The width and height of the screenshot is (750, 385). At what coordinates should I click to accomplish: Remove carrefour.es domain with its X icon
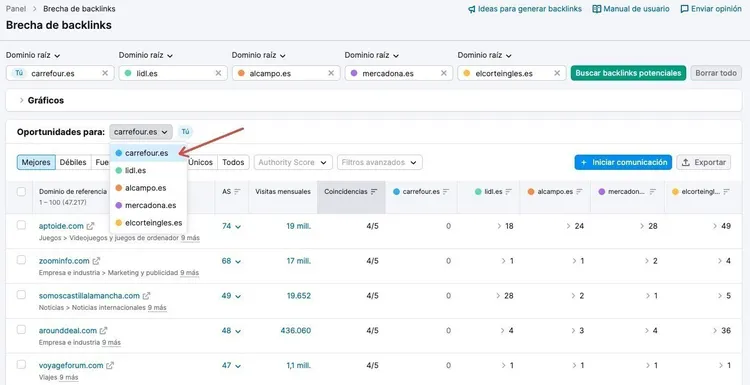click(x=105, y=73)
